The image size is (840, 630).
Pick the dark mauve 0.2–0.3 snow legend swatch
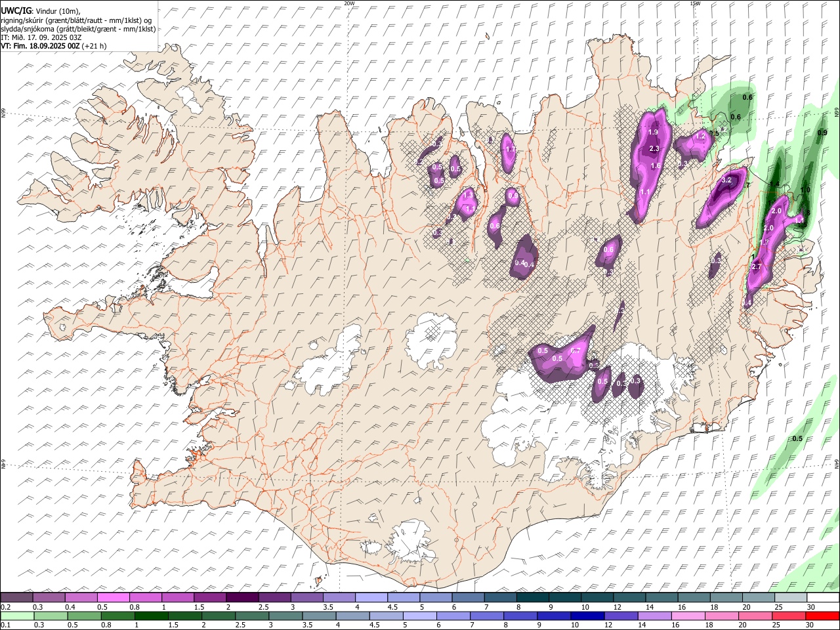[x=17, y=598]
